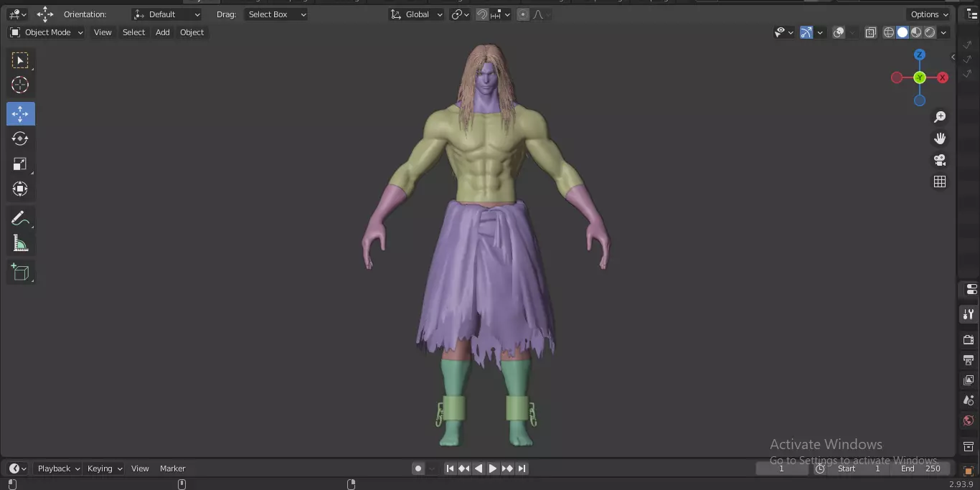This screenshot has height=490, width=980.
Task: Open the Keying menu
Action: [x=104, y=468]
